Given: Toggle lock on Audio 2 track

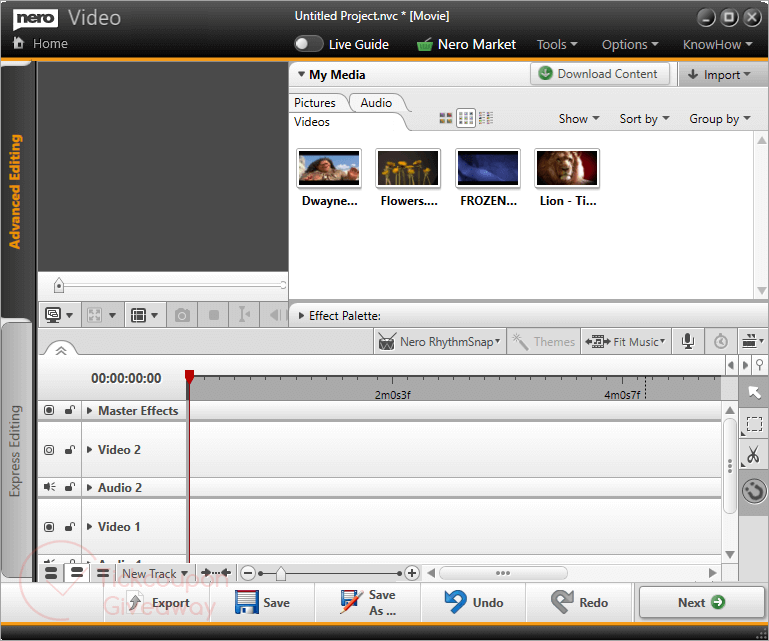Looking at the screenshot, I should [x=70, y=487].
